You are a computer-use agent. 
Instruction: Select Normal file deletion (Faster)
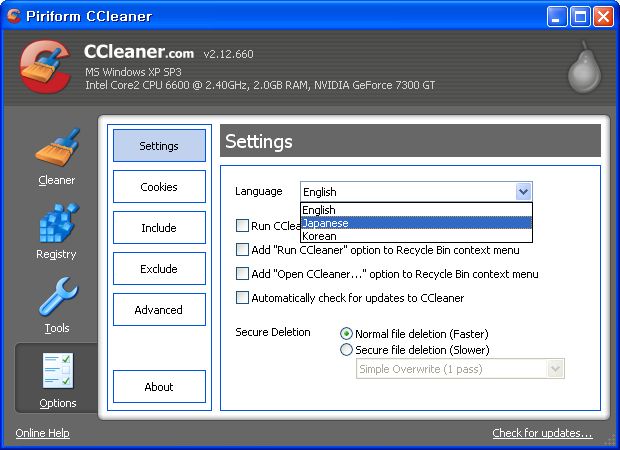(x=346, y=334)
